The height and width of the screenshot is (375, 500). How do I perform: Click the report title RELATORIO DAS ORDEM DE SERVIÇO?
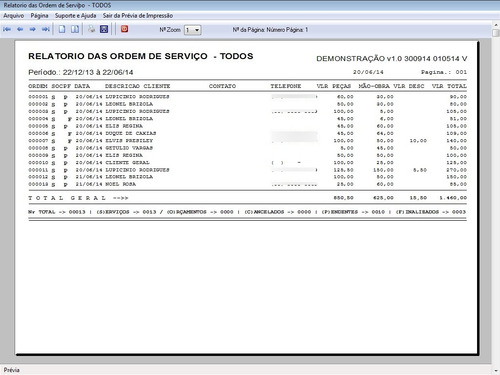[118, 56]
